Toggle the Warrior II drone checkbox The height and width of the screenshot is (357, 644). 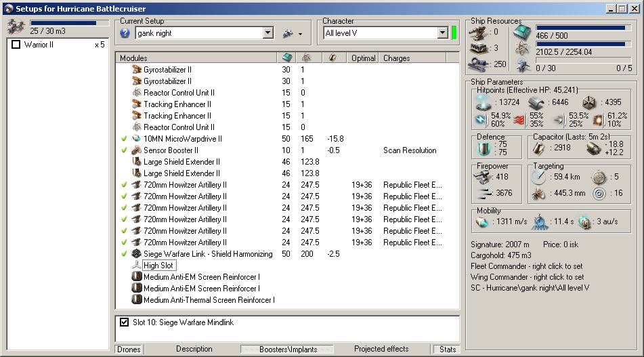point(16,44)
